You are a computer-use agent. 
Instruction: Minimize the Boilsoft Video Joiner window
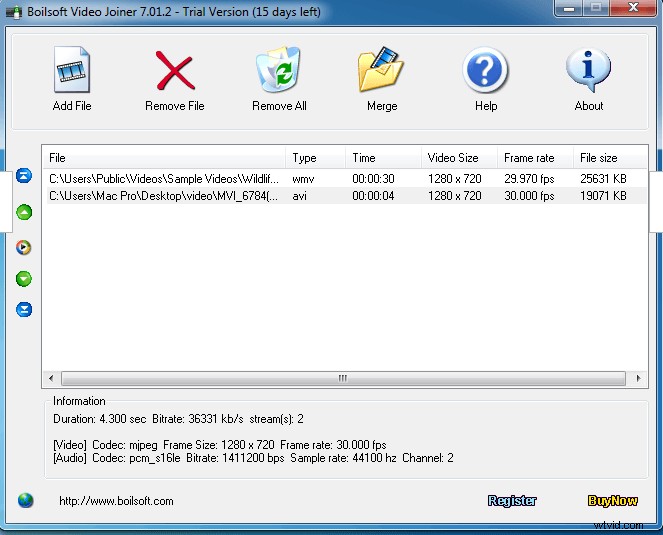pyautogui.click(x=569, y=8)
